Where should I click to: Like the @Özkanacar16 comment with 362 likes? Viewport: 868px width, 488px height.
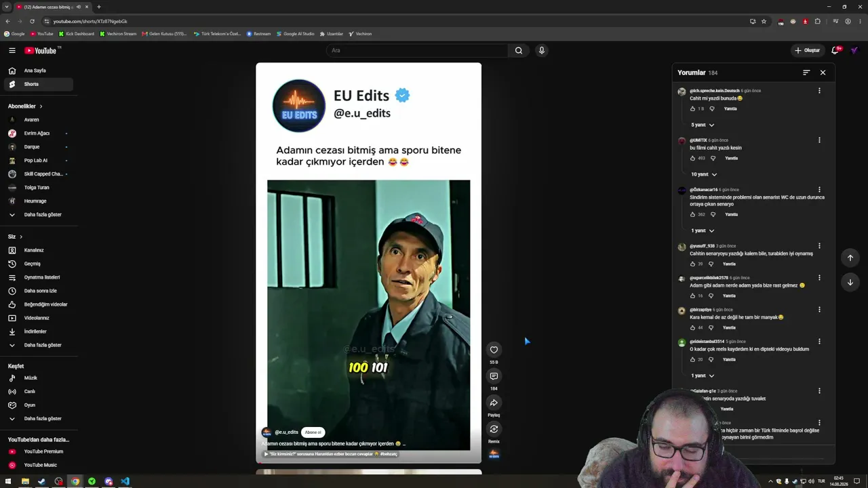tap(692, 215)
